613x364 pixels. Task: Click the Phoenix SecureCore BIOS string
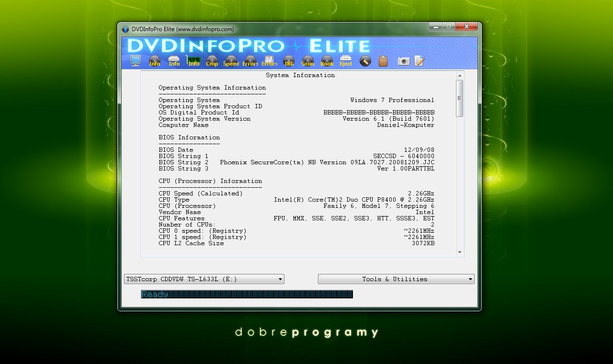[x=327, y=162]
